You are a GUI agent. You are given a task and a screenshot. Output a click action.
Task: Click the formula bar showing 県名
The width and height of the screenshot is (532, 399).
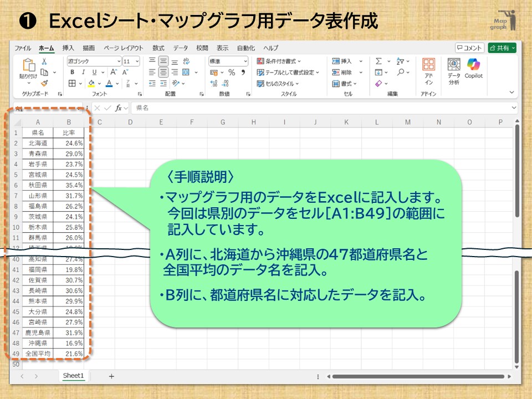tap(324, 108)
